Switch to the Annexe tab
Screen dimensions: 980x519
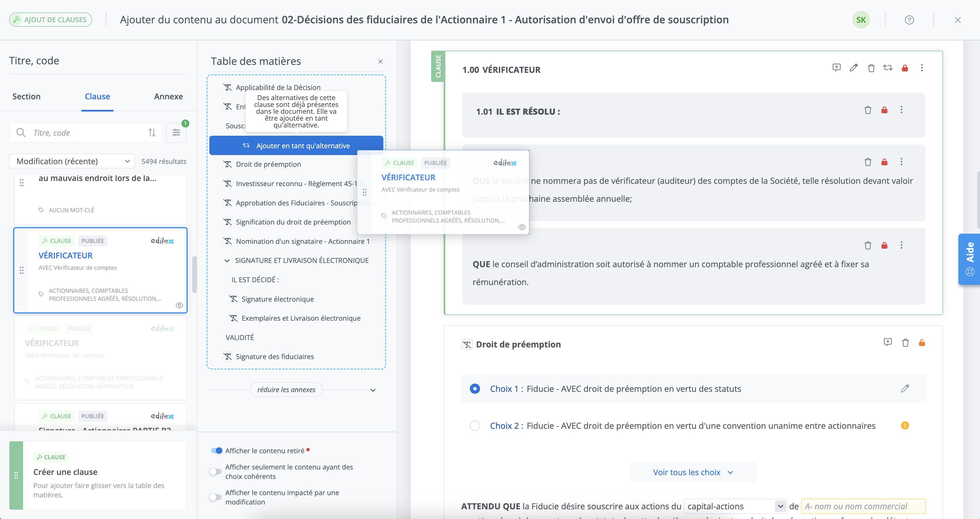pos(168,96)
